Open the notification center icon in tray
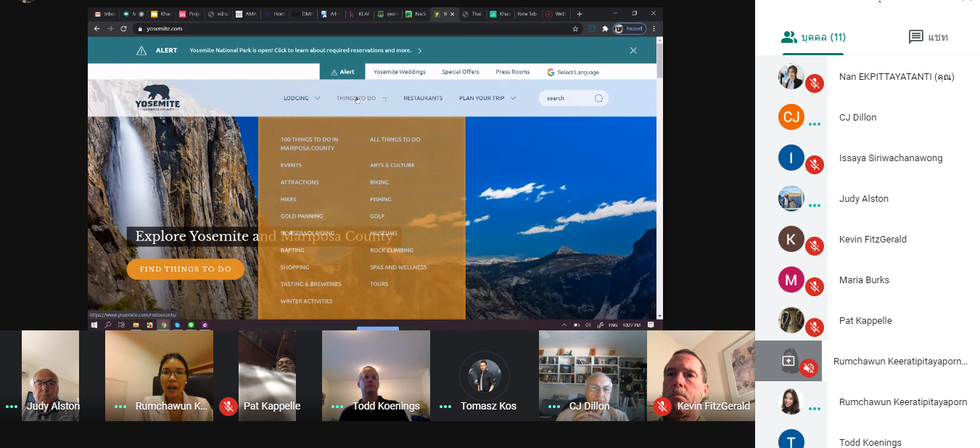The height and width of the screenshot is (448, 980). 651,325
